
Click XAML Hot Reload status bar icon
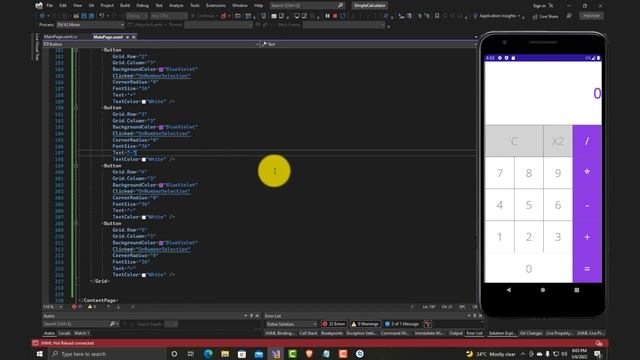[x=36, y=343]
